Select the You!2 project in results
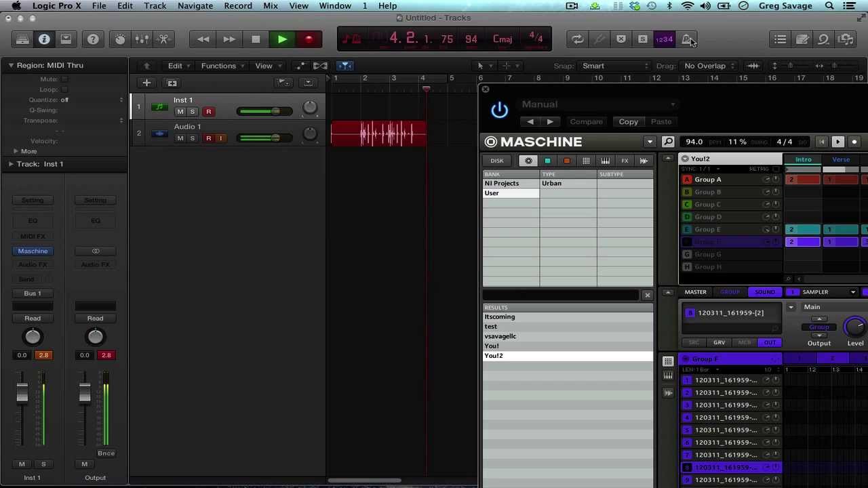The height and width of the screenshot is (488, 868). [568, 356]
